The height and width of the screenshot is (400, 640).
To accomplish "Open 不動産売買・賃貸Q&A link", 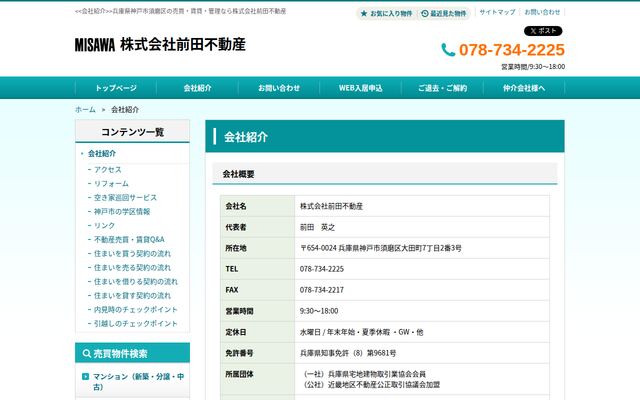I will (x=129, y=240).
